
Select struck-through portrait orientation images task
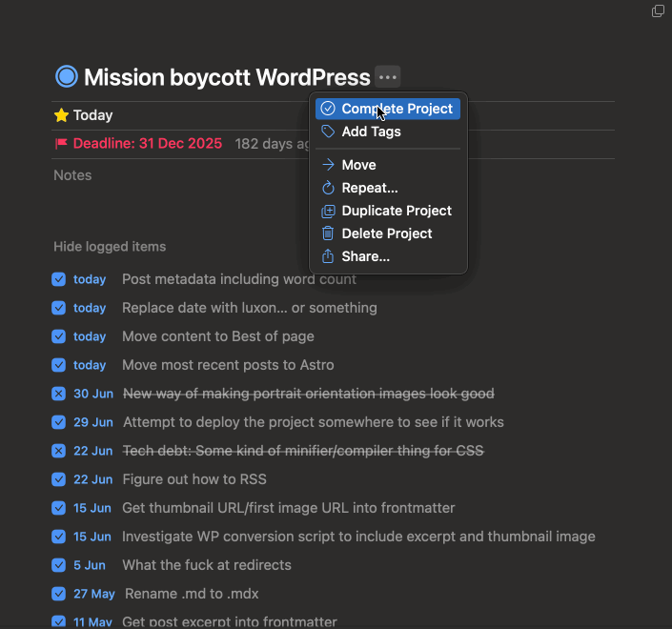coord(309,394)
